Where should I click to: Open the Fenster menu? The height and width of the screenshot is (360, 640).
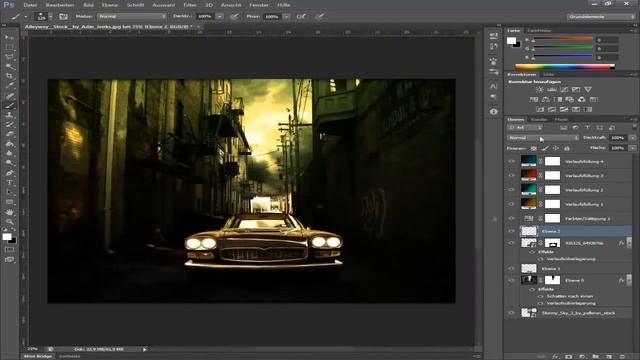coord(259,5)
